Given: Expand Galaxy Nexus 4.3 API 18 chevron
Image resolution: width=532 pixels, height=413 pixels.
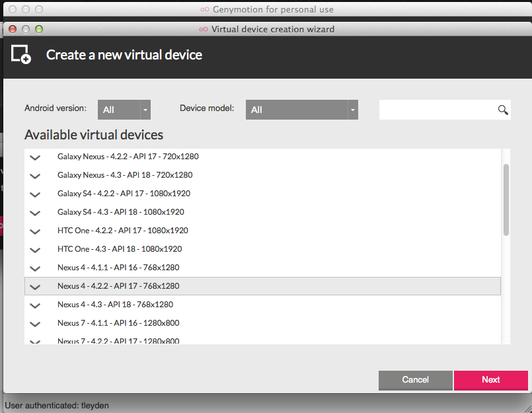Looking at the screenshot, I should coord(35,176).
